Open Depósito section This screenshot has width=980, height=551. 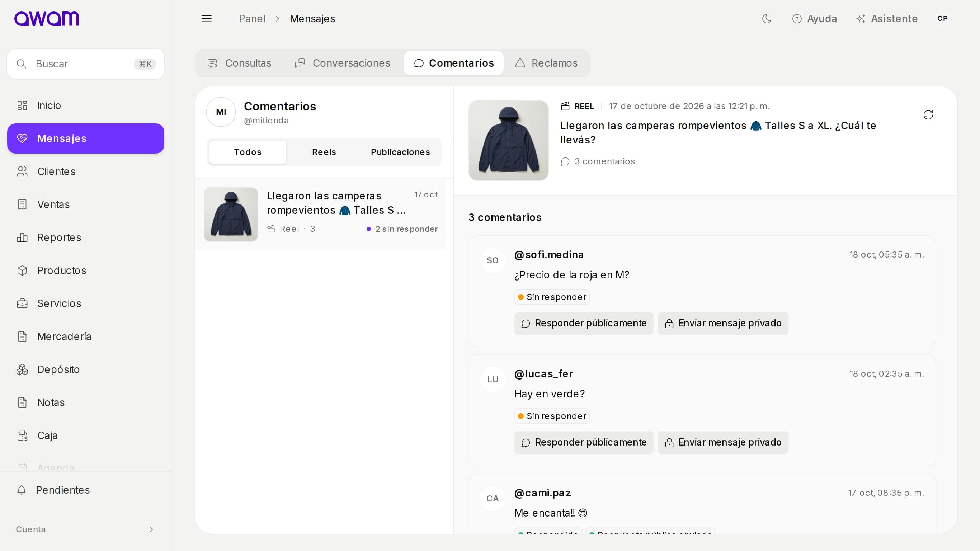click(86, 369)
